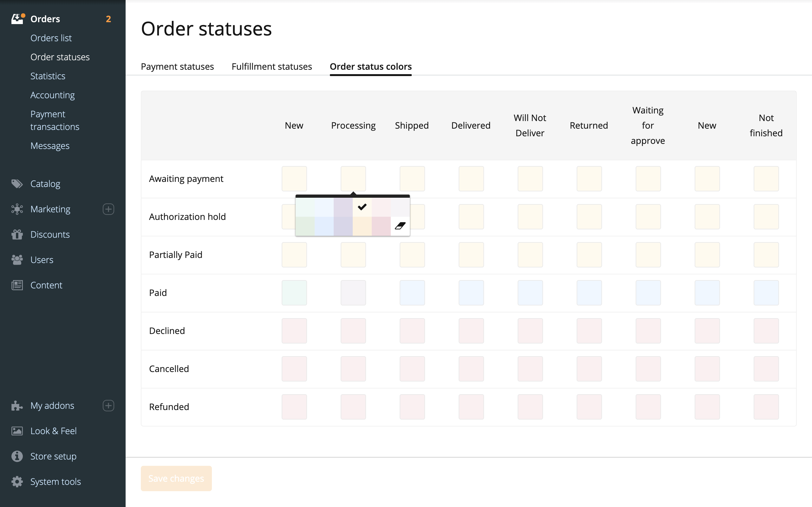Viewport: 812px width, 507px height.
Task: Click the Paid row color cell under New
Action: click(294, 292)
